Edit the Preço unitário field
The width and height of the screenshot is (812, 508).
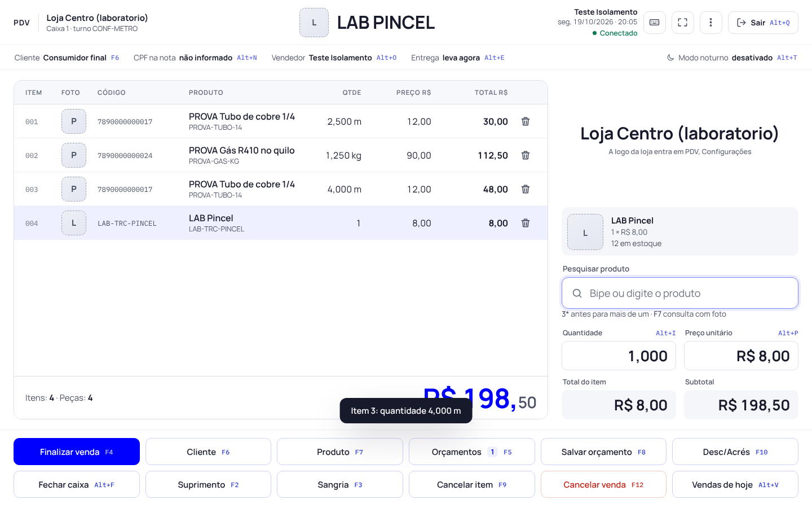pos(741,356)
